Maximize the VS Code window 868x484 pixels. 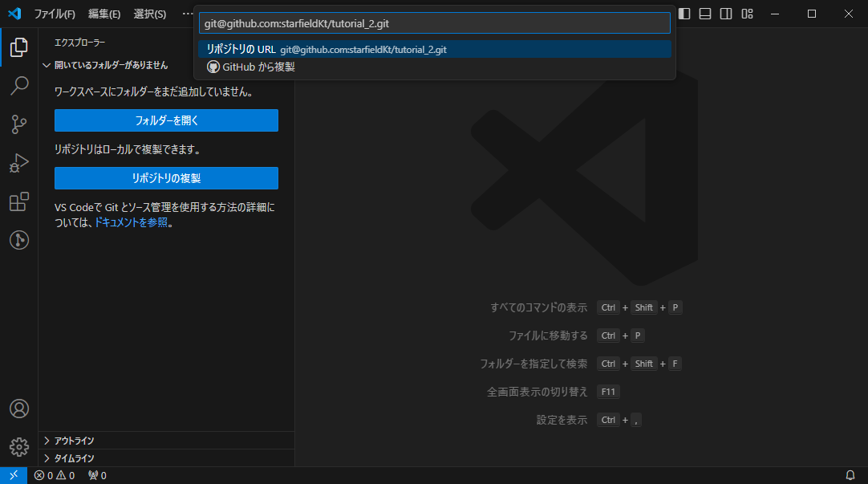(812, 14)
